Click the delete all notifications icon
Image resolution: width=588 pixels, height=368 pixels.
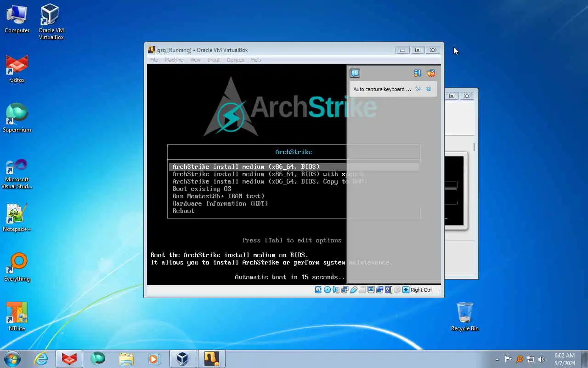(x=431, y=73)
